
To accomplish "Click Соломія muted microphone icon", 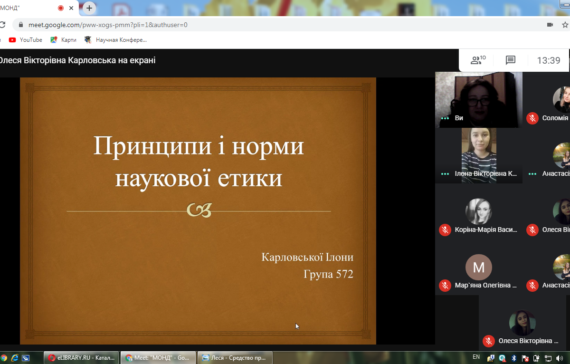I will tap(532, 118).
